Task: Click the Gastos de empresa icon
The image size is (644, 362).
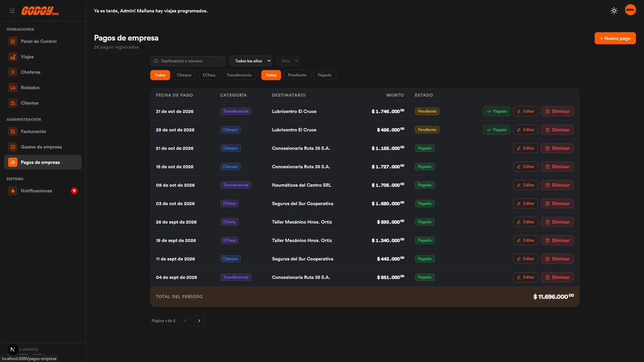Action: pos(13,147)
